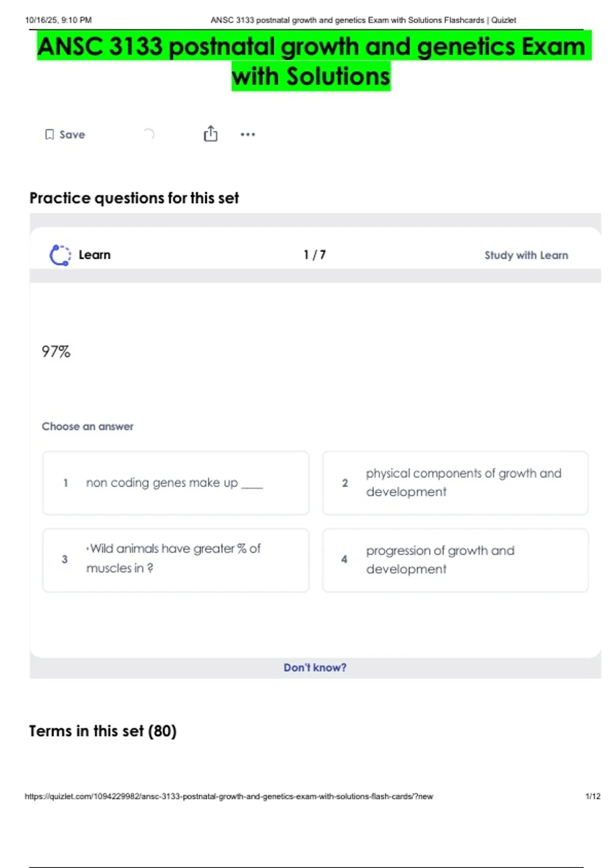613x868 pixels.
Task: Click the 'Terms in this set (80)' heading
Action: pos(103,731)
